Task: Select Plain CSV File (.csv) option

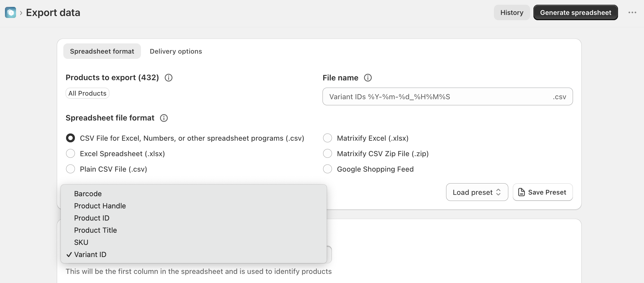Action: click(70, 169)
